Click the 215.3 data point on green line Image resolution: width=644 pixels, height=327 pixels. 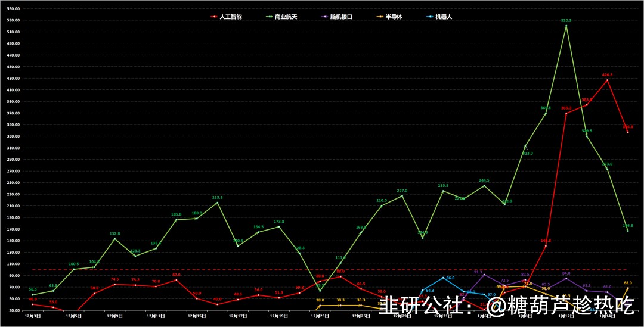(x=217, y=203)
